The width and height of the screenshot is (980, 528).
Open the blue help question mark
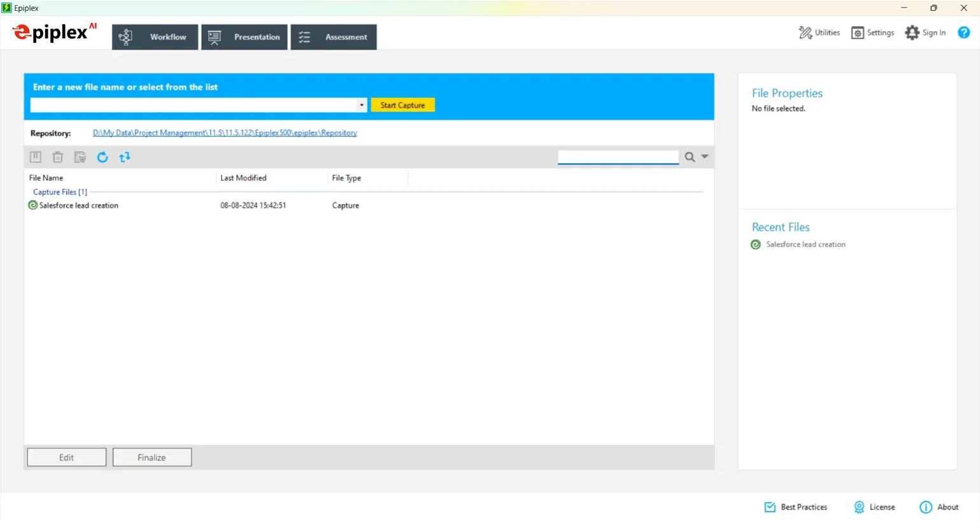pos(964,32)
